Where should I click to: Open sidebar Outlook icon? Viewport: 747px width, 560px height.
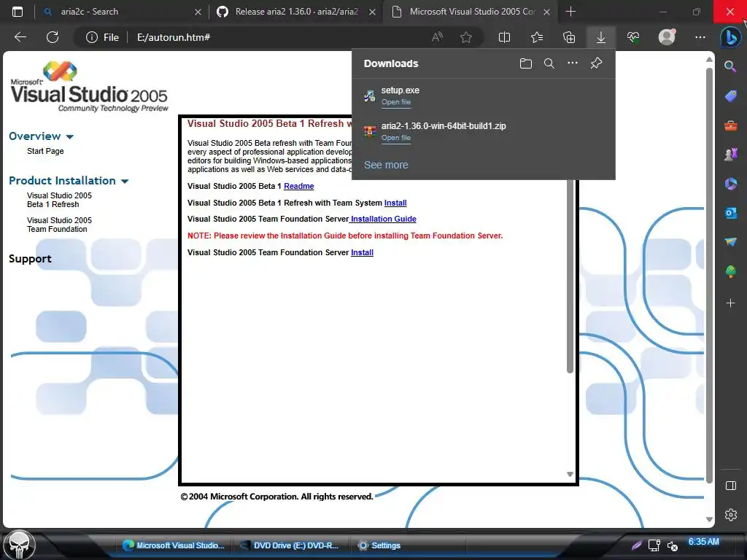tap(730, 213)
